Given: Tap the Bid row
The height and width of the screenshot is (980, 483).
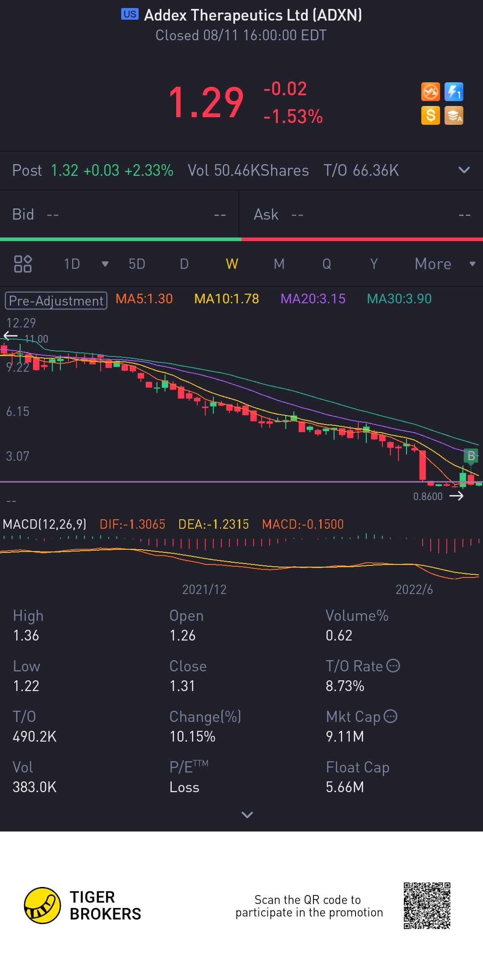Looking at the screenshot, I should [119, 215].
